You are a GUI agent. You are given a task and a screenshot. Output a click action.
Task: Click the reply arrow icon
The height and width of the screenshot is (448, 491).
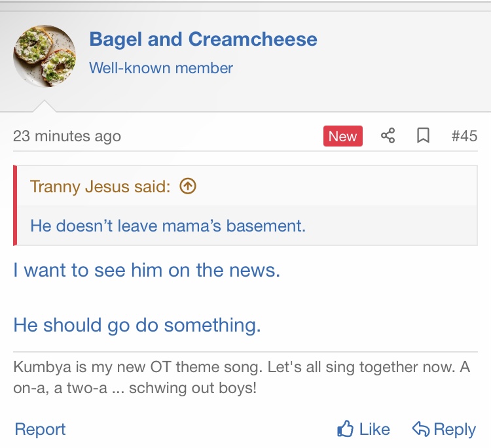pos(420,429)
